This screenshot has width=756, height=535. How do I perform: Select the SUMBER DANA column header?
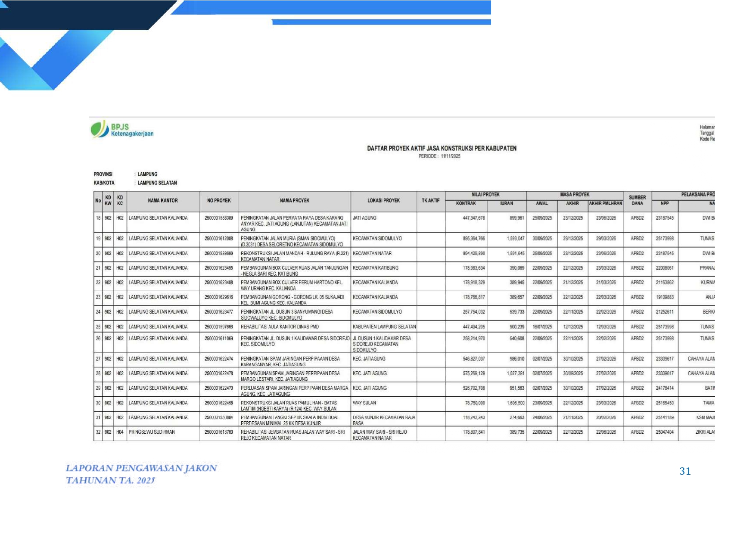637,201
